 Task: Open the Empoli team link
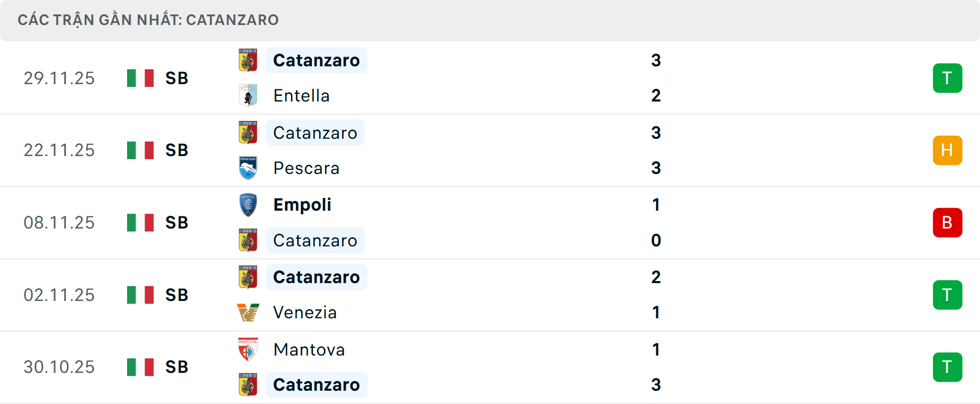[302, 205]
